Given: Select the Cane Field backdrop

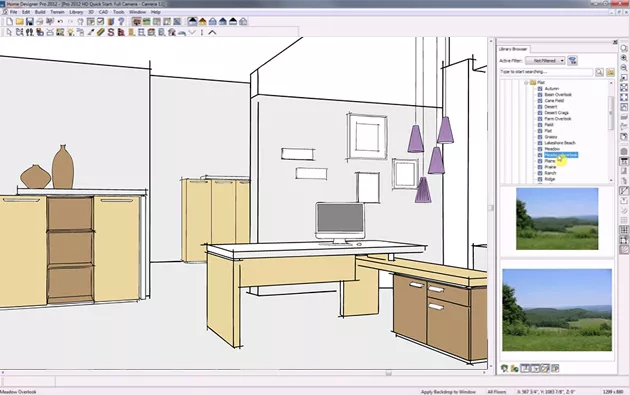Looking at the screenshot, I should (554, 100).
